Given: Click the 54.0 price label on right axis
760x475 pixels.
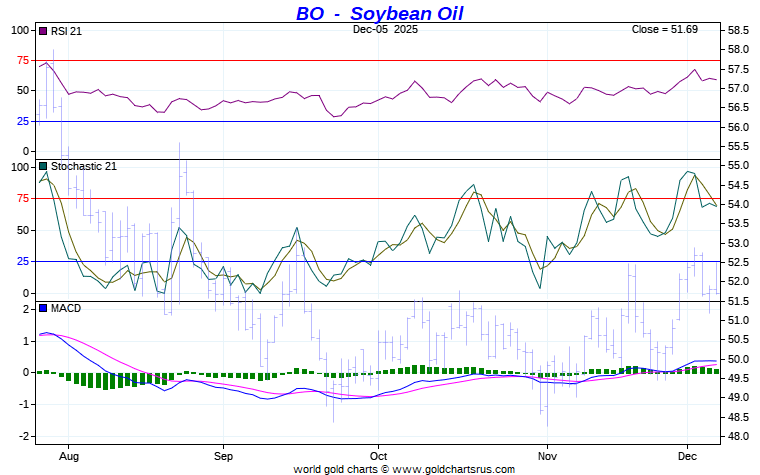Looking at the screenshot, I should coord(738,204).
